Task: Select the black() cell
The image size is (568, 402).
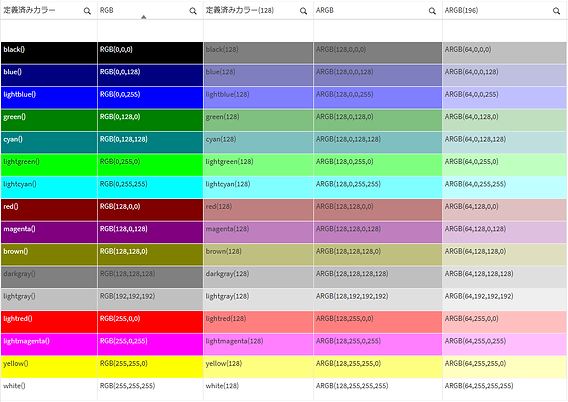Action: 49,53
